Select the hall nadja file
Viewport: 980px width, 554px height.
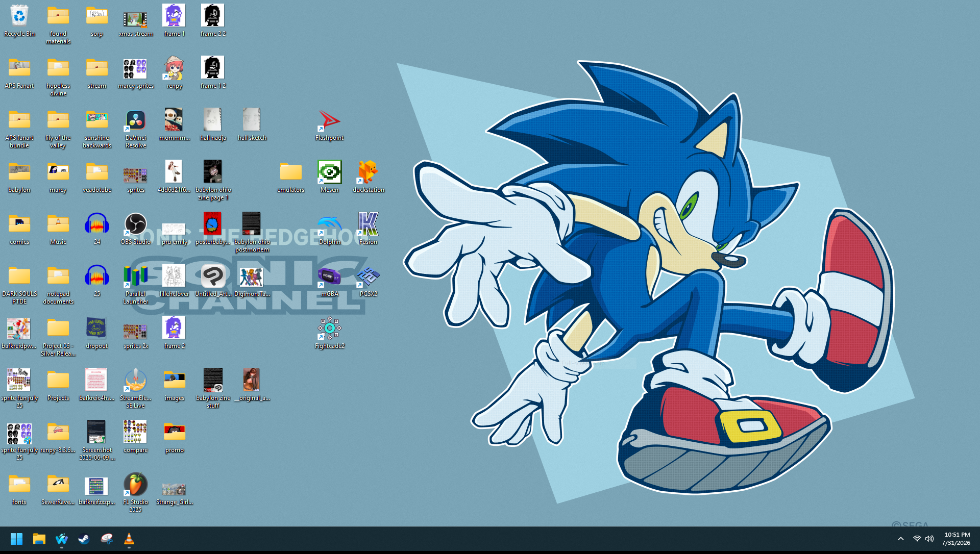tap(213, 124)
